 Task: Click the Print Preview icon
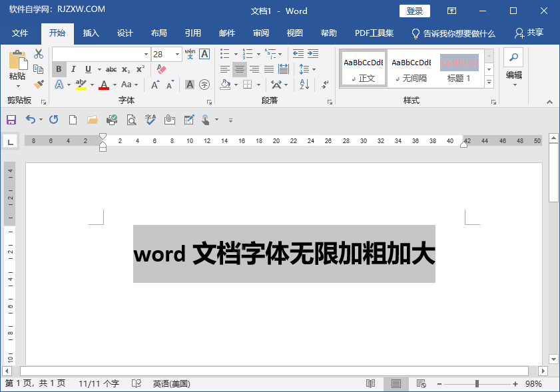click(130, 120)
